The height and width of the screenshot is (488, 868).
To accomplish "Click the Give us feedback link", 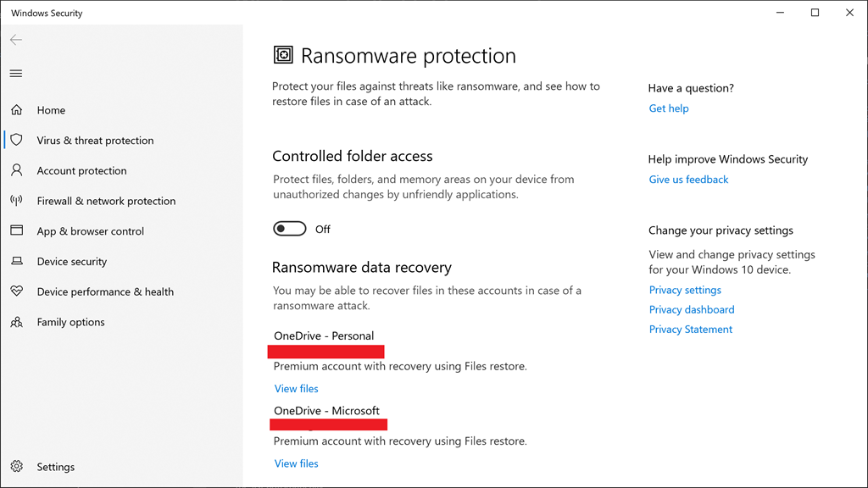I will pyautogui.click(x=688, y=180).
